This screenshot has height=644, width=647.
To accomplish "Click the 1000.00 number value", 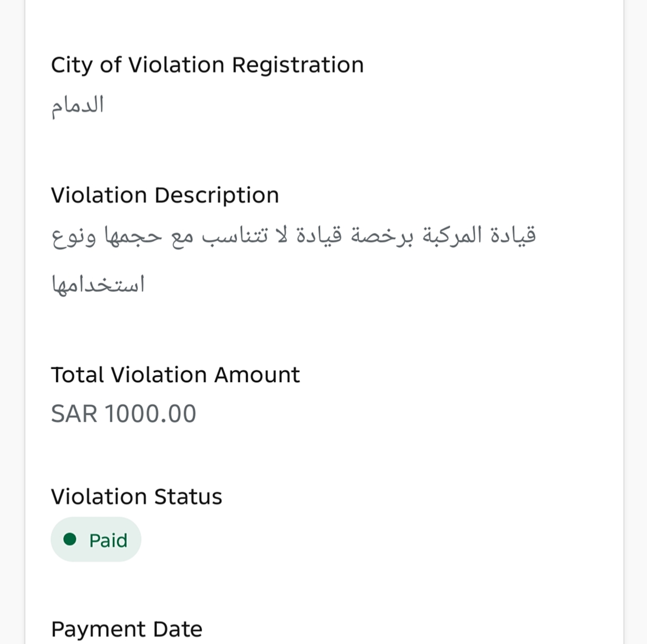I will pos(151,414).
